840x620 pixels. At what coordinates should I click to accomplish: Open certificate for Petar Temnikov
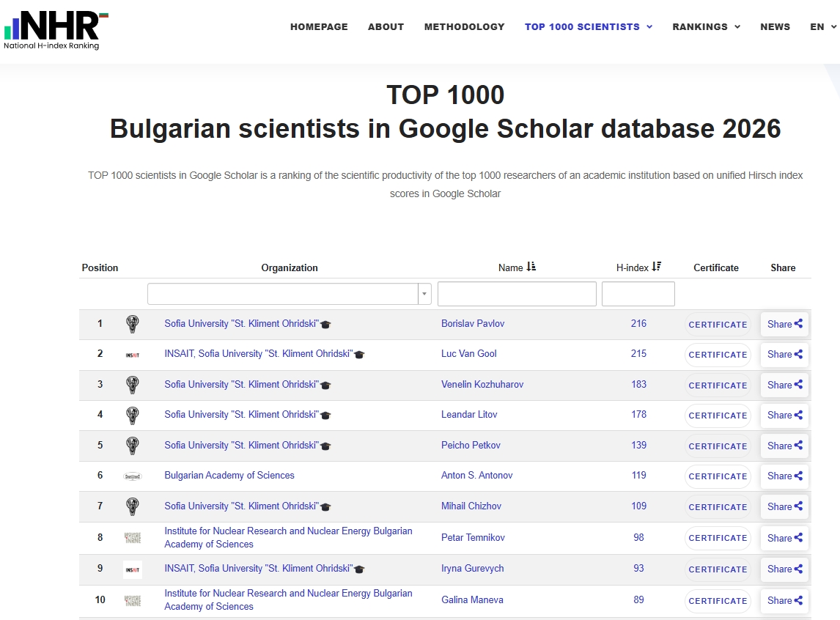point(718,538)
